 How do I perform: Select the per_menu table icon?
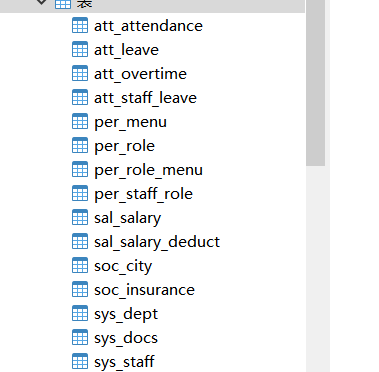click(x=80, y=122)
